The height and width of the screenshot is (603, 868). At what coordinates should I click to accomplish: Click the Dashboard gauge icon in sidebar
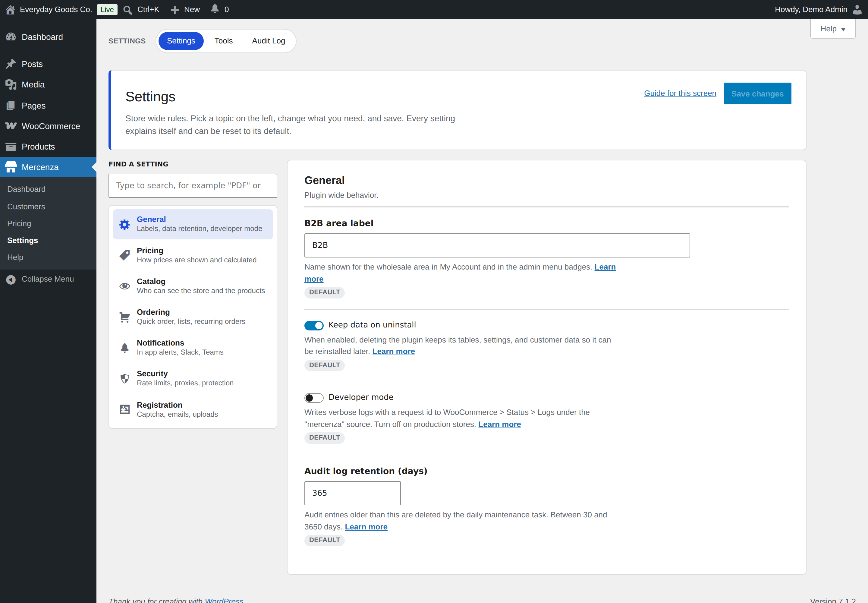pos(11,37)
